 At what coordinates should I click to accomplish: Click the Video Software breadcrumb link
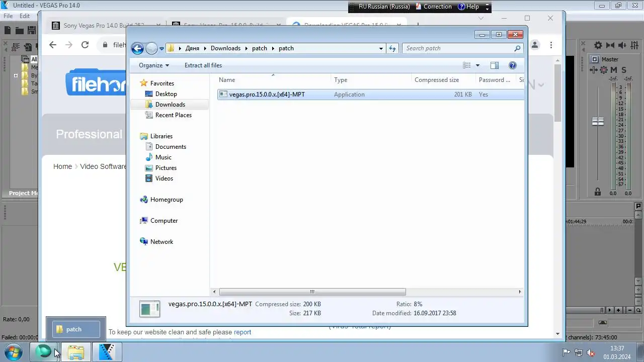pyautogui.click(x=104, y=166)
